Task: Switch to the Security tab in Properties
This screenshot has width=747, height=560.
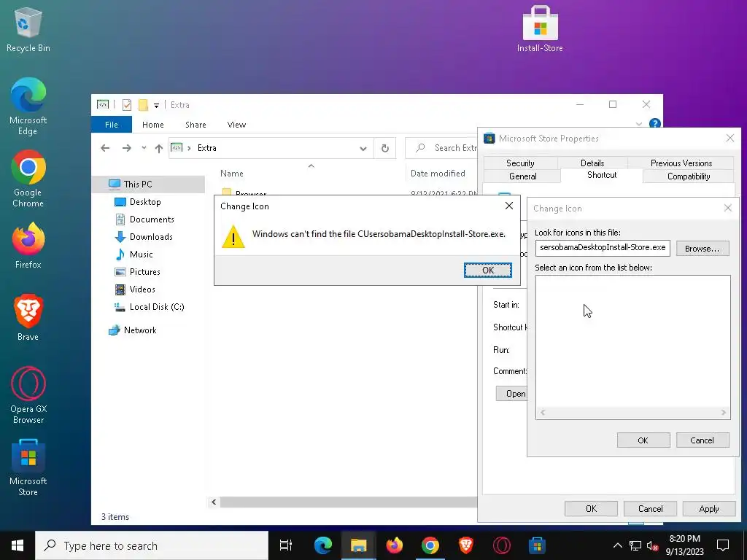Action: coord(520,163)
